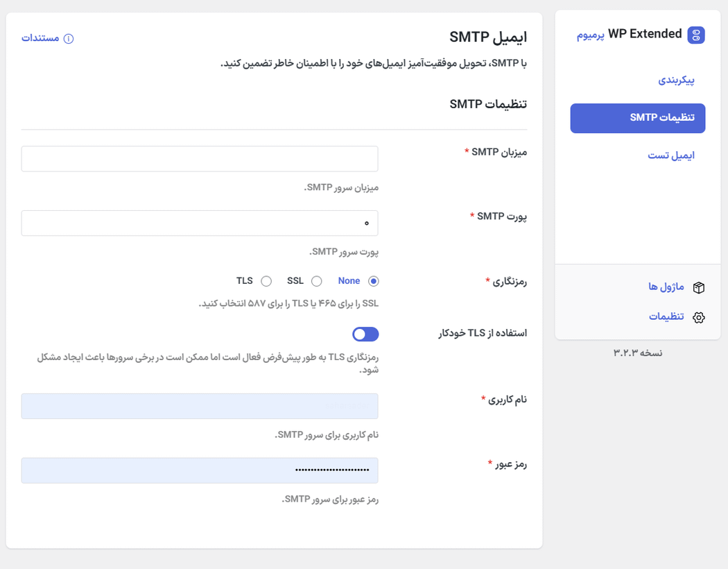The height and width of the screenshot is (569, 728).
Task: Click into the میزبان SMTP host field
Action: (x=200, y=159)
